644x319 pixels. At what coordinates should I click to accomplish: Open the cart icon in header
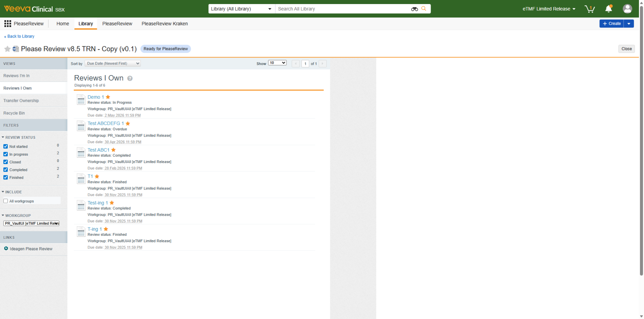(x=590, y=9)
